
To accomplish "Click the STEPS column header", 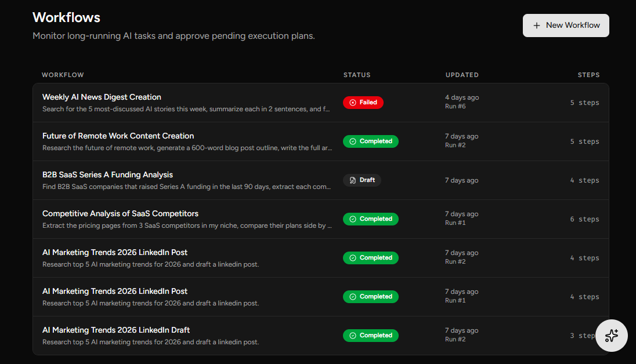I will 588,75.
